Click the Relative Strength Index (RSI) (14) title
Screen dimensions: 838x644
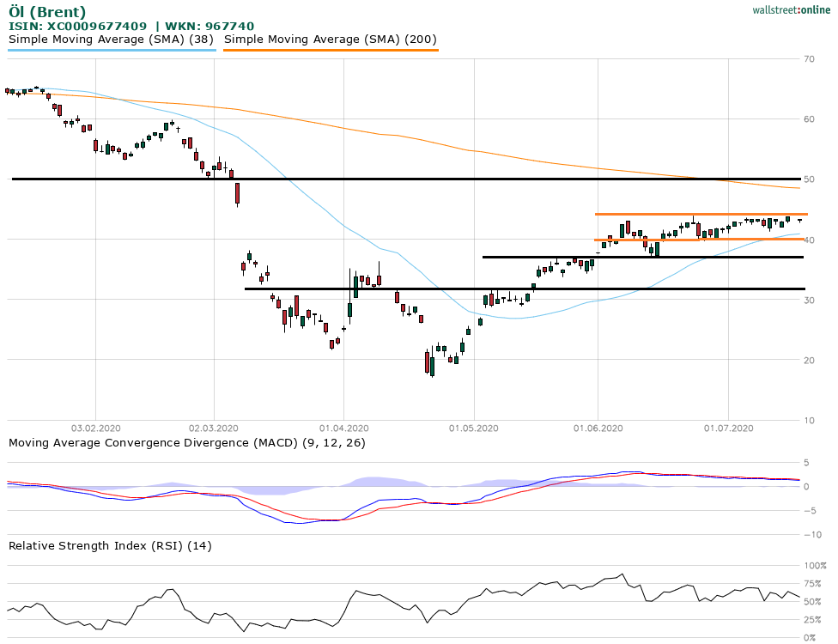[x=110, y=545]
